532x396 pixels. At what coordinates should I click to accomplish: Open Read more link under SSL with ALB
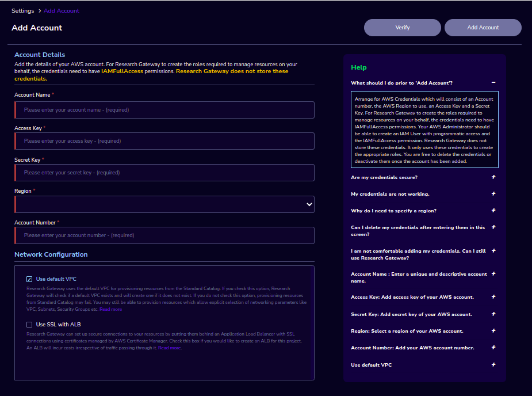[170, 348]
